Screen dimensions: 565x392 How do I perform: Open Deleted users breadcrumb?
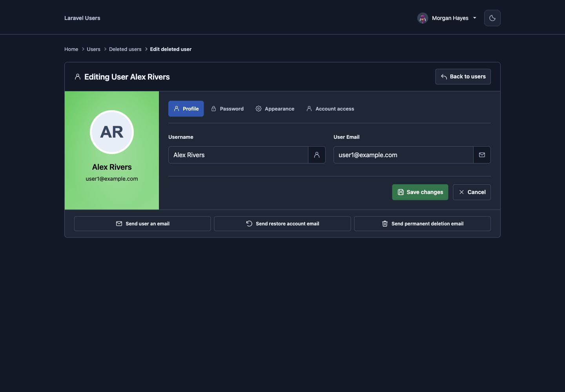point(125,49)
